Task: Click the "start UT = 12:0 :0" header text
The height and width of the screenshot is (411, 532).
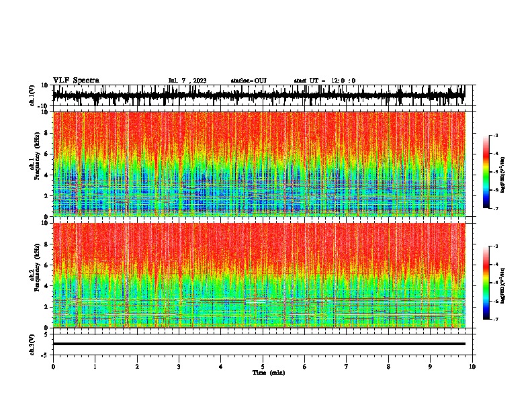Action: tap(324, 81)
